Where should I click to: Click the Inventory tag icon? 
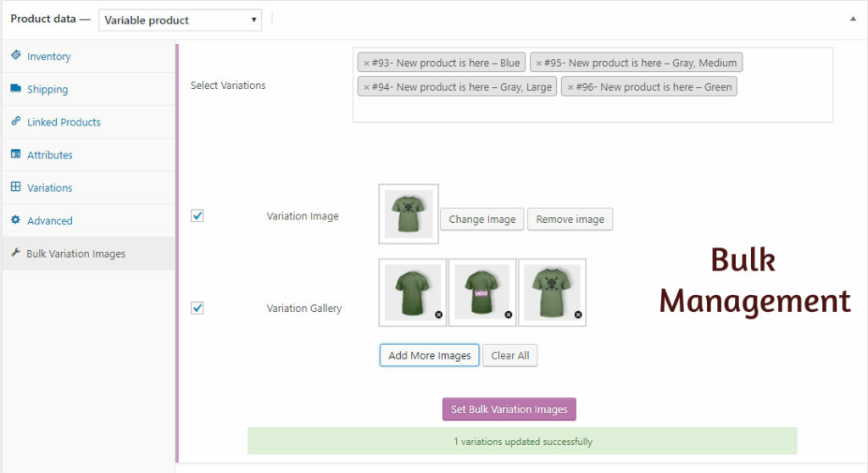pyautogui.click(x=15, y=56)
